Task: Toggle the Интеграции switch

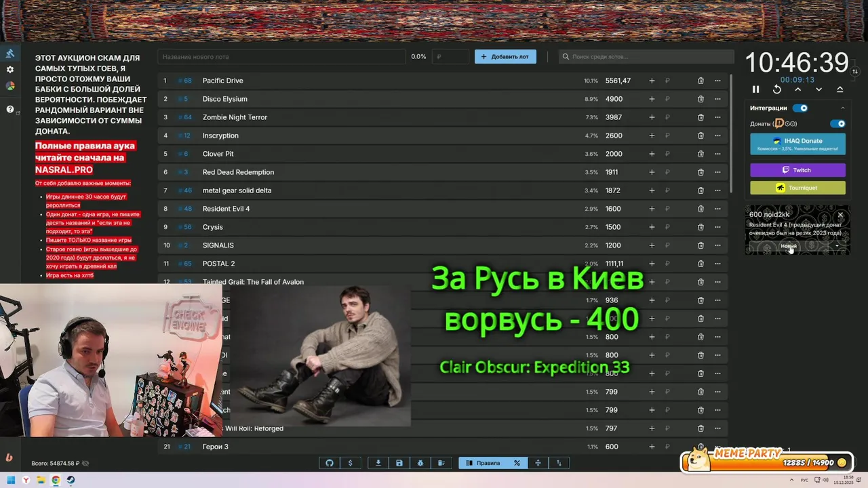Action: (801, 108)
